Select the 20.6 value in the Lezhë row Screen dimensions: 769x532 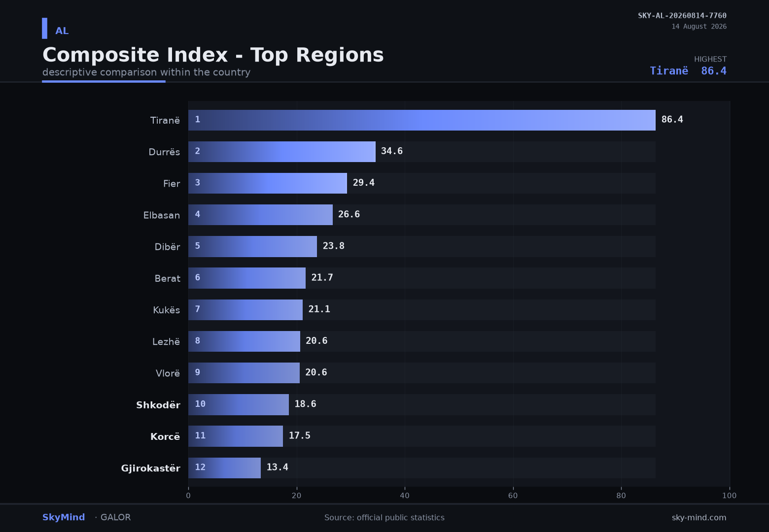pos(316,340)
